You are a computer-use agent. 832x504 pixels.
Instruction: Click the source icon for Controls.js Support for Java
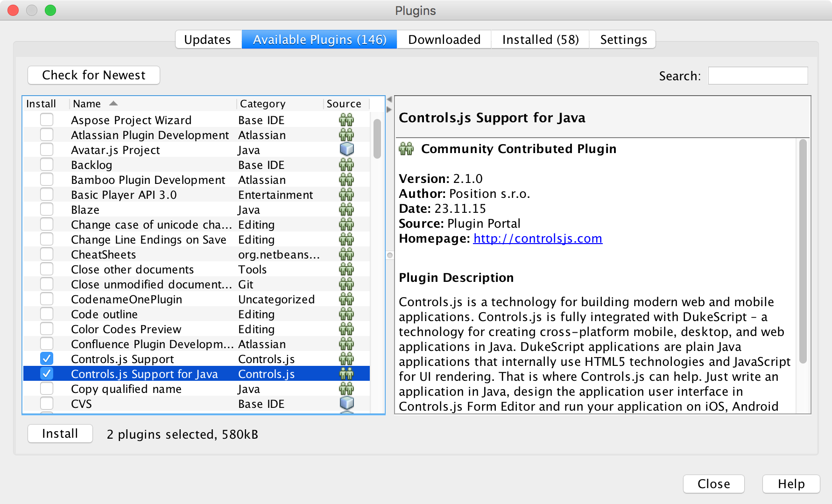point(346,374)
